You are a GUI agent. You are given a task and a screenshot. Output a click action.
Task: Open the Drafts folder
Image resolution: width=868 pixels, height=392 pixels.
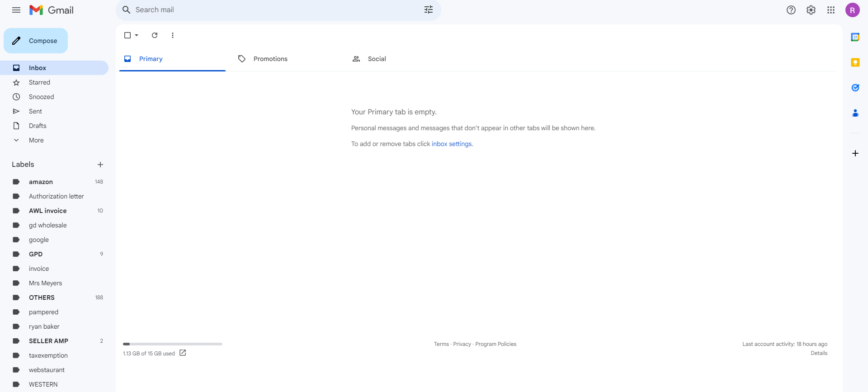54,126
